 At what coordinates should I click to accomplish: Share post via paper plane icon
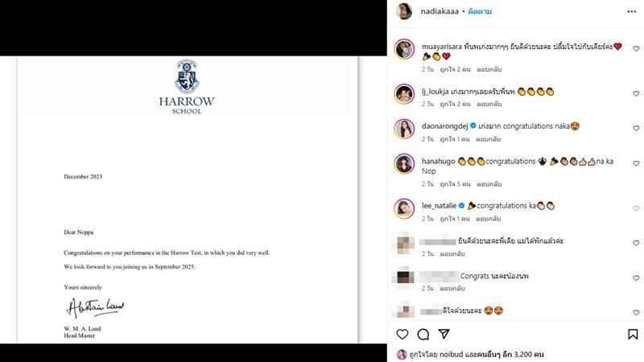click(444, 334)
